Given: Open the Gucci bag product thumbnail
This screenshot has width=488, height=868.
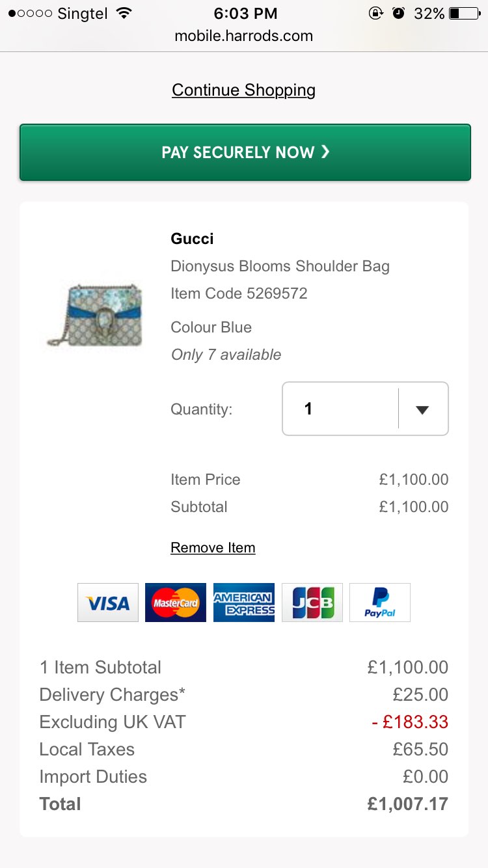Looking at the screenshot, I should (95, 315).
